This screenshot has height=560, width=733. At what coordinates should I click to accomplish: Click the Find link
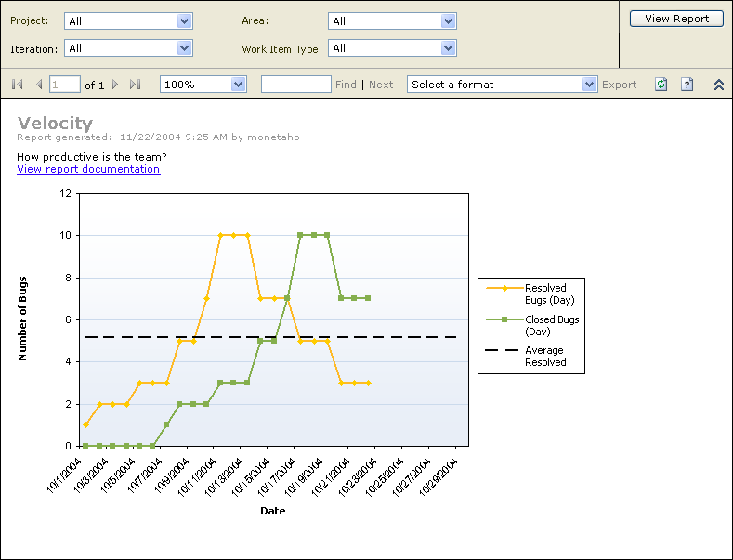pyautogui.click(x=346, y=85)
